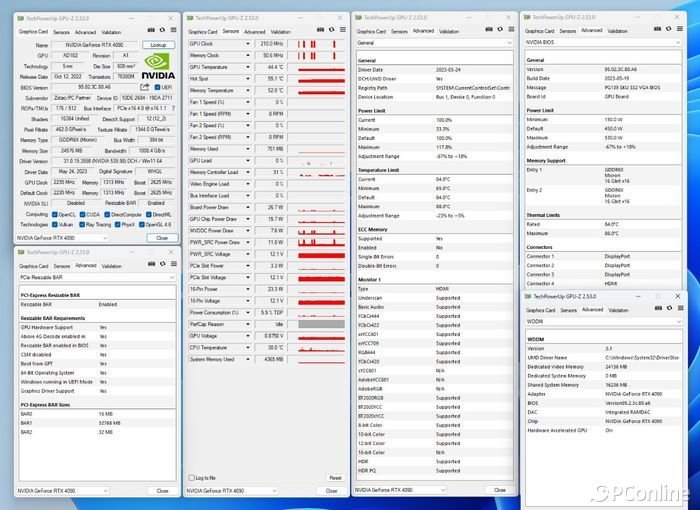
Task: Open the GPU Clock sensor dropdown
Action: click(x=248, y=44)
